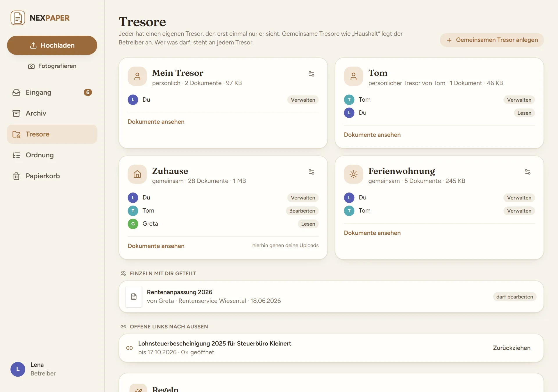This screenshot has height=392, width=558.
Task: Open the Rentenanpassung 2026 shared document
Action: 331,296
